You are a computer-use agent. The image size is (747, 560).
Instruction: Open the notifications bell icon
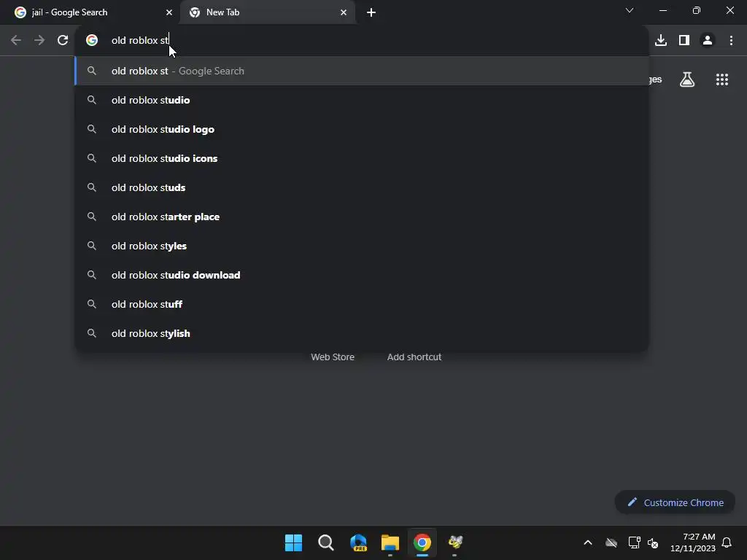click(x=727, y=542)
